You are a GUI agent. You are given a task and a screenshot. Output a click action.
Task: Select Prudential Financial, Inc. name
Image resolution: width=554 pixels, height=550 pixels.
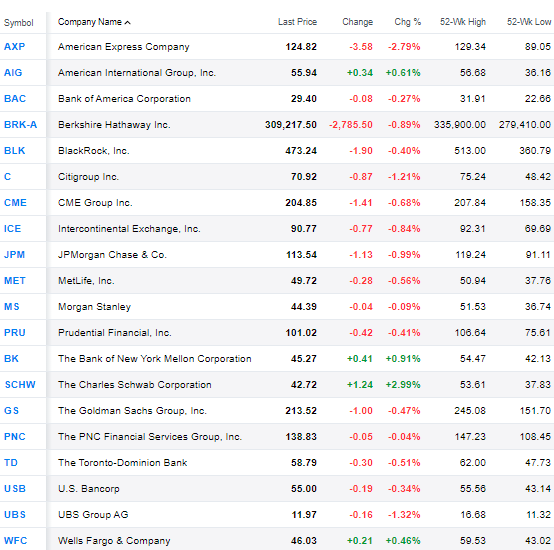(115, 333)
